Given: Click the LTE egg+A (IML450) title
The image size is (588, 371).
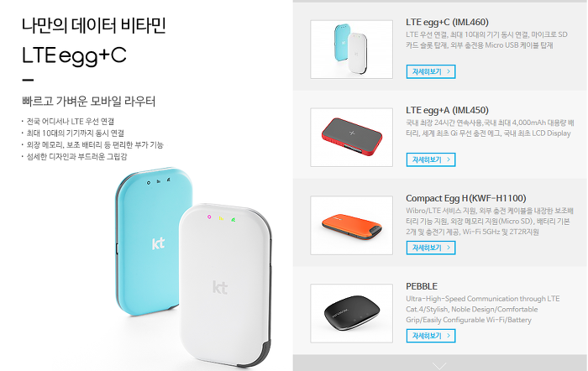Looking at the screenshot, I should pyautogui.click(x=447, y=111).
